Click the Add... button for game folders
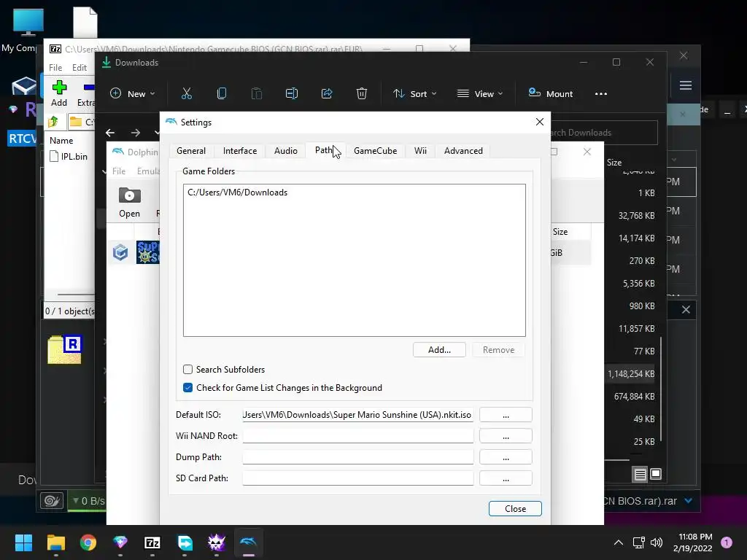The width and height of the screenshot is (747, 560). point(439,349)
